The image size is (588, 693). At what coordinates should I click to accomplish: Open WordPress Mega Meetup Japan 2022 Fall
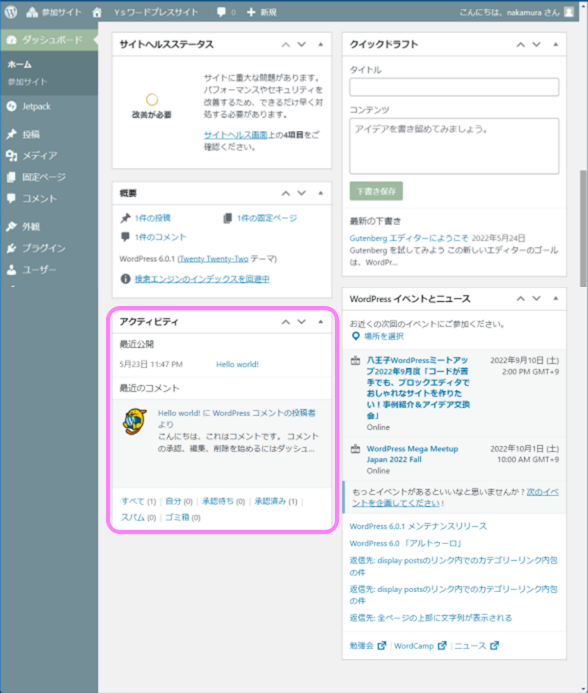click(x=412, y=454)
